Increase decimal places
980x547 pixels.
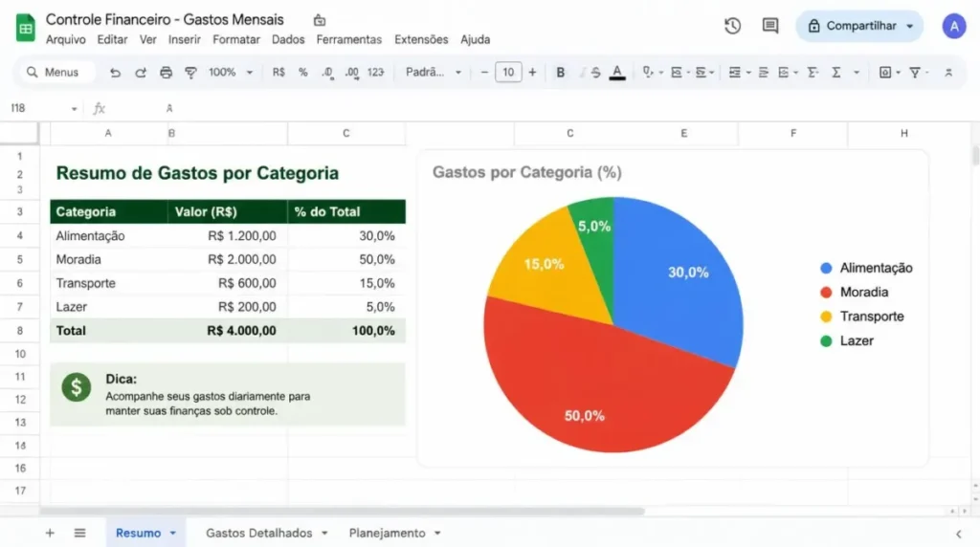[x=352, y=73]
